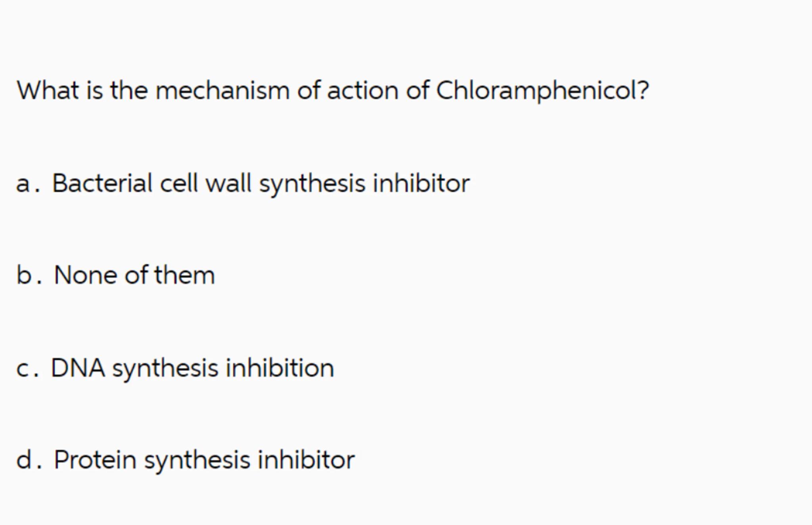
Task: Click the word 'Bacterial' in option a
Action: point(102,184)
